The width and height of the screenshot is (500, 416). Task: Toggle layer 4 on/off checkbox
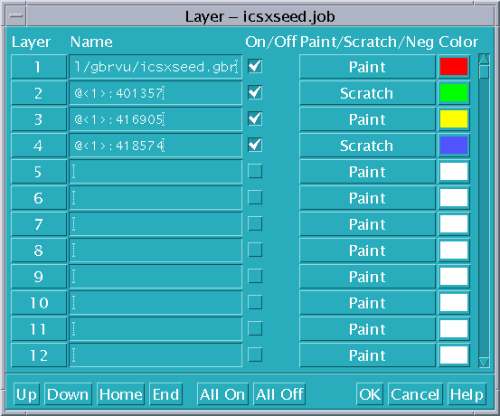(x=255, y=145)
